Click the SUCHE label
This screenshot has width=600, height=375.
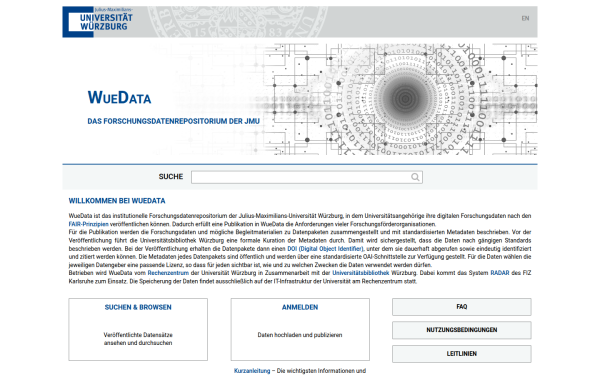click(x=171, y=177)
